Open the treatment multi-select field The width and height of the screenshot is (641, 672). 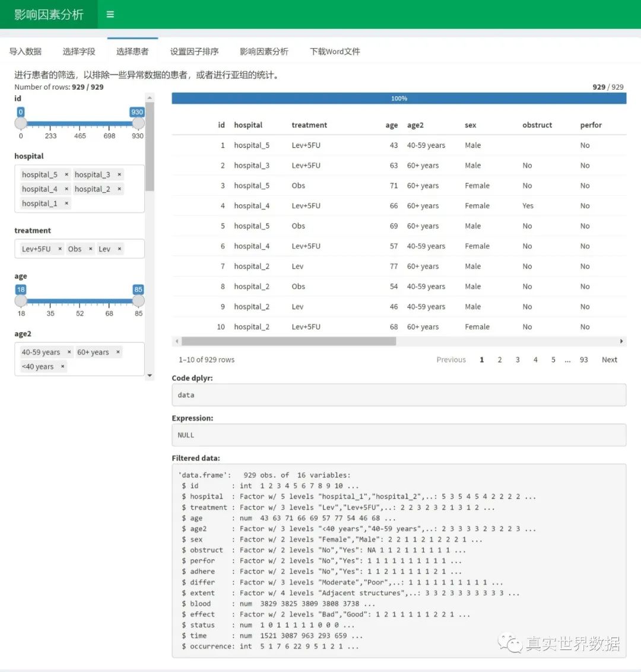point(80,249)
